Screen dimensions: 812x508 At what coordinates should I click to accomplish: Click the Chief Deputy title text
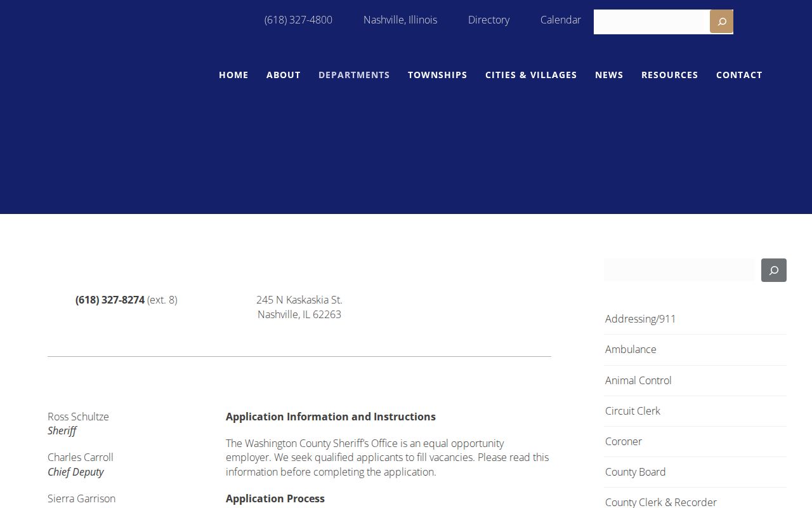tap(75, 472)
